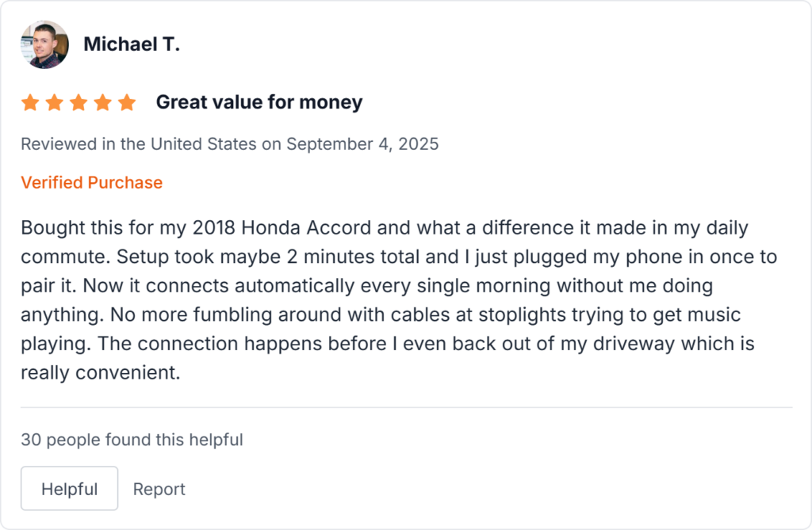Click the reviewer name Michael T.
This screenshot has width=812, height=530.
131,44
